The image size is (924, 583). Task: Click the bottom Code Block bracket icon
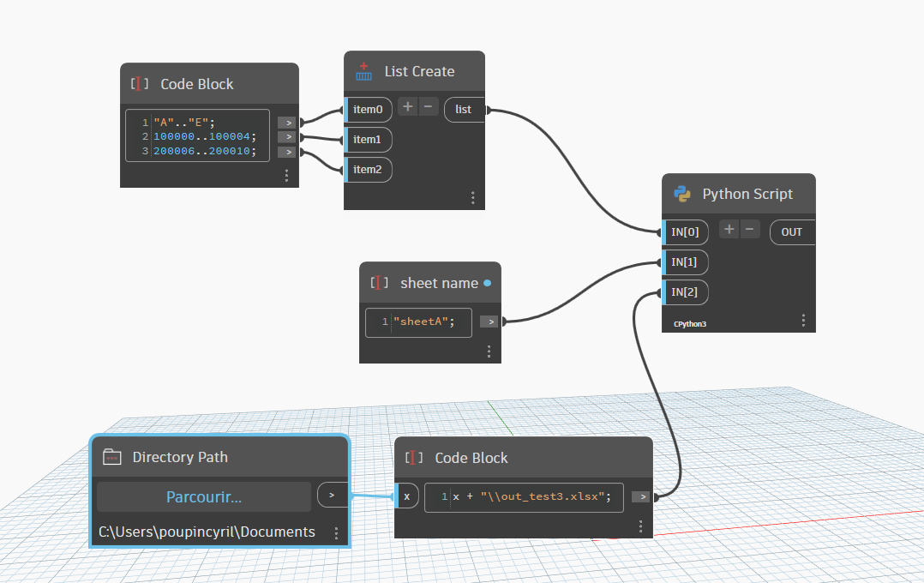point(414,458)
